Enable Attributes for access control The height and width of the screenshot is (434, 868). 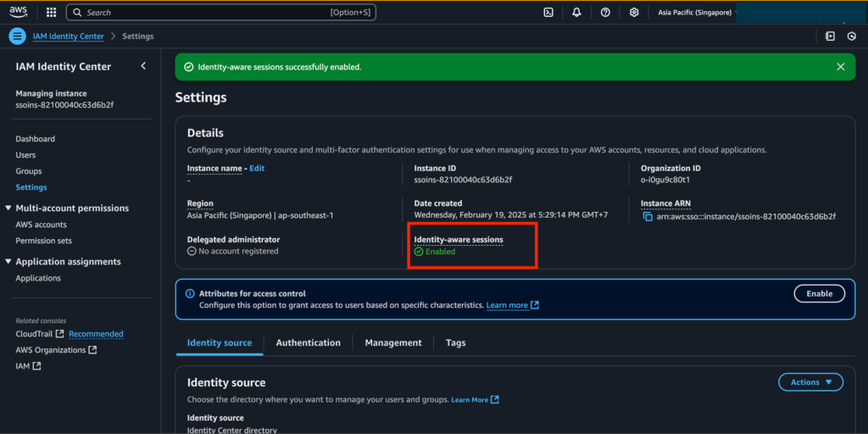pos(820,294)
